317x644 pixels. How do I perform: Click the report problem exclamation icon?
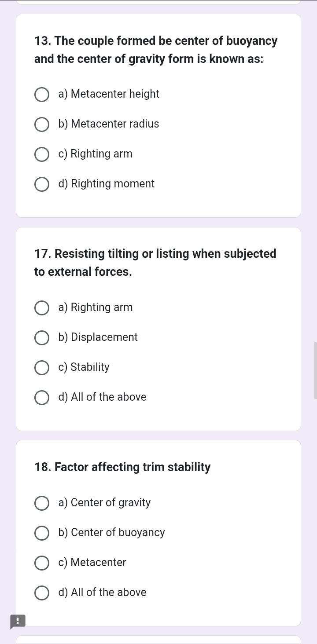click(x=18, y=621)
